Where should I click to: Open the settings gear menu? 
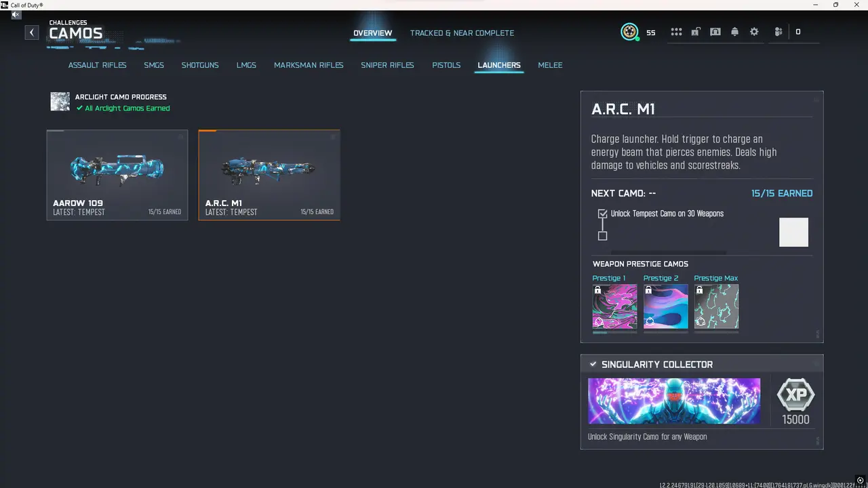coord(754,32)
